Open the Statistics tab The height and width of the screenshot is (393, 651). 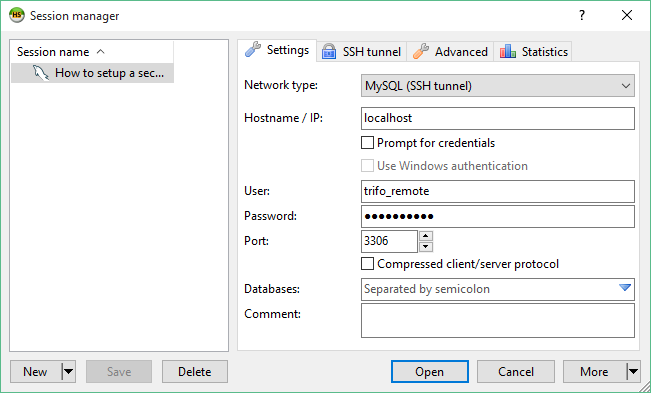(533, 52)
